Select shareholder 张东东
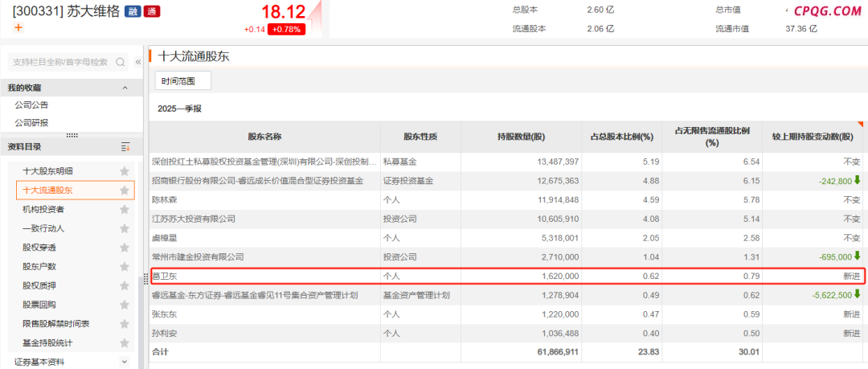The image size is (868, 369). (x=165, y=314)
